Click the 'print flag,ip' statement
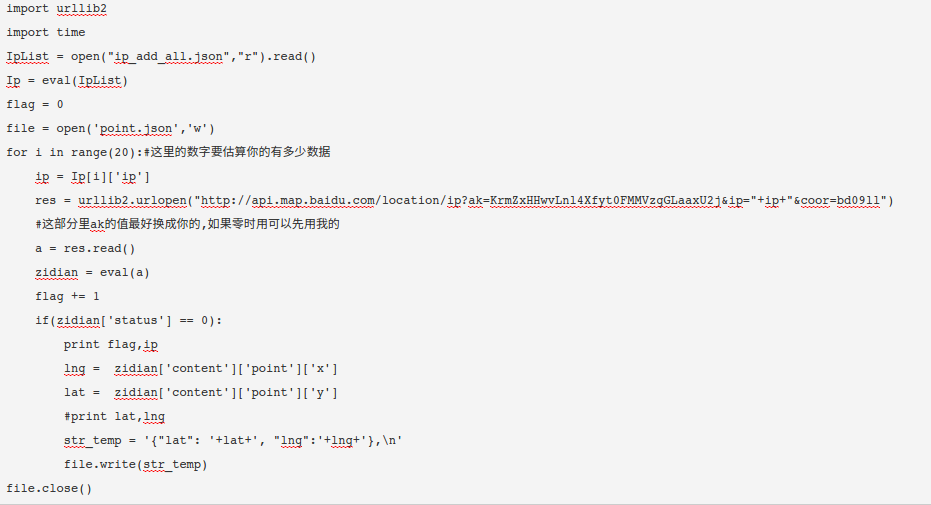The width and height of the screenshot is (931, 505). click(x=111, y=345)
